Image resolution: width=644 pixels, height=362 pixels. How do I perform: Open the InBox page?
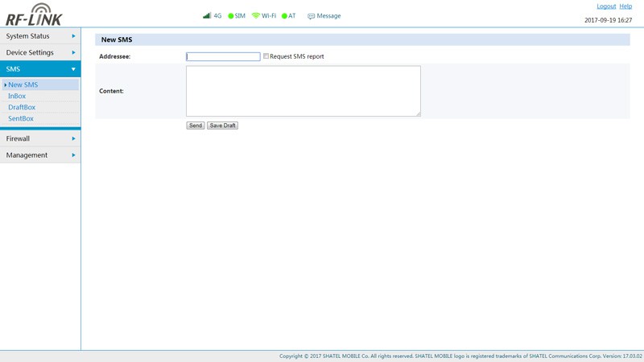pyautogui.click(x=17, y=96)
